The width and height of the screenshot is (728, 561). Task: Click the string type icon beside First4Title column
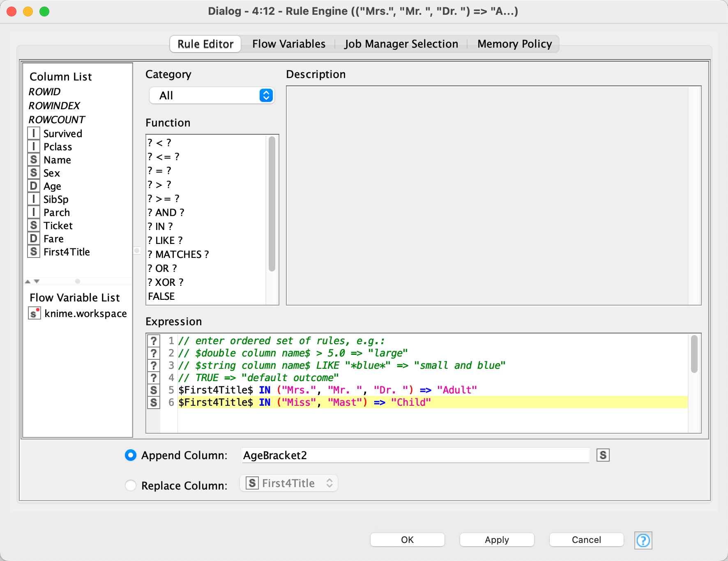pos(34,252)
